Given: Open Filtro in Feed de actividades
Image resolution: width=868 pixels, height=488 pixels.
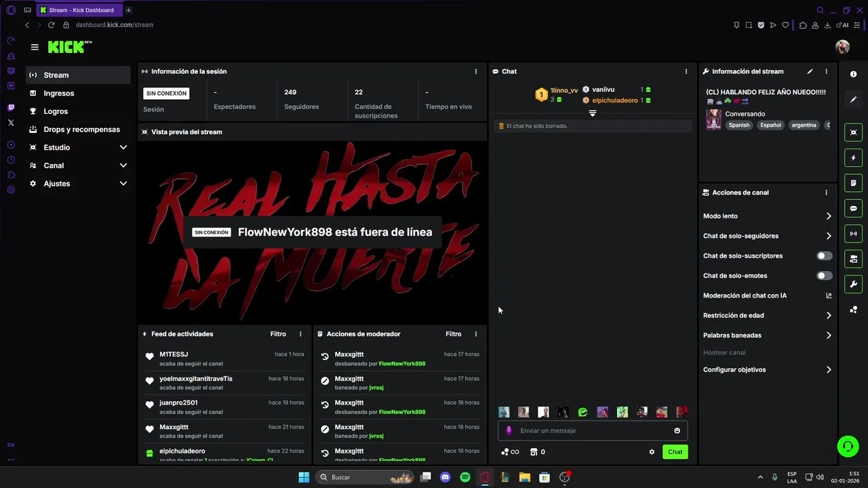Looking at the screenshot, I should pyautogui.click(x=278, y=334).
